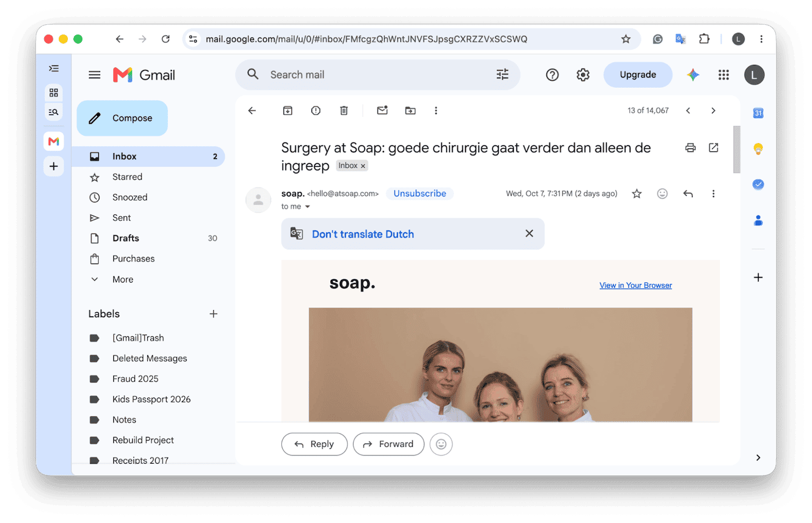This screenshot has height=523, width=812.
Task: Open the email in a new window
Action: pos(713,148)
